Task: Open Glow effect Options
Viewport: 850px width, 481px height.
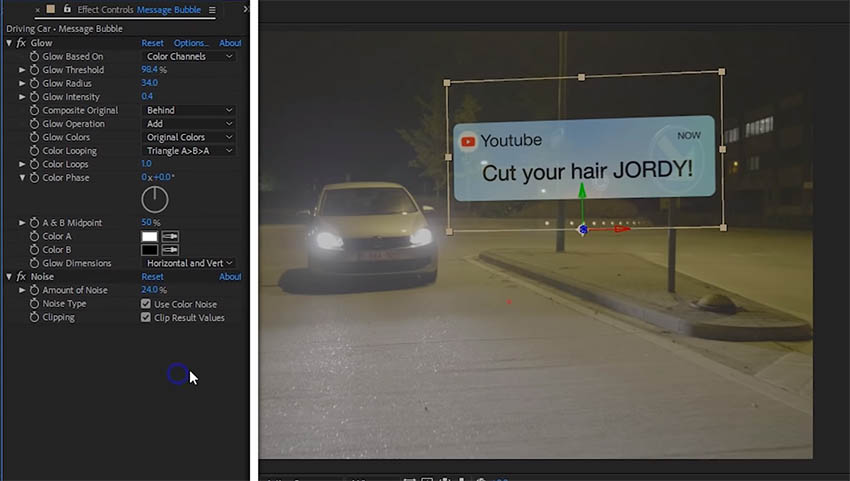Action: click(191, 43)
